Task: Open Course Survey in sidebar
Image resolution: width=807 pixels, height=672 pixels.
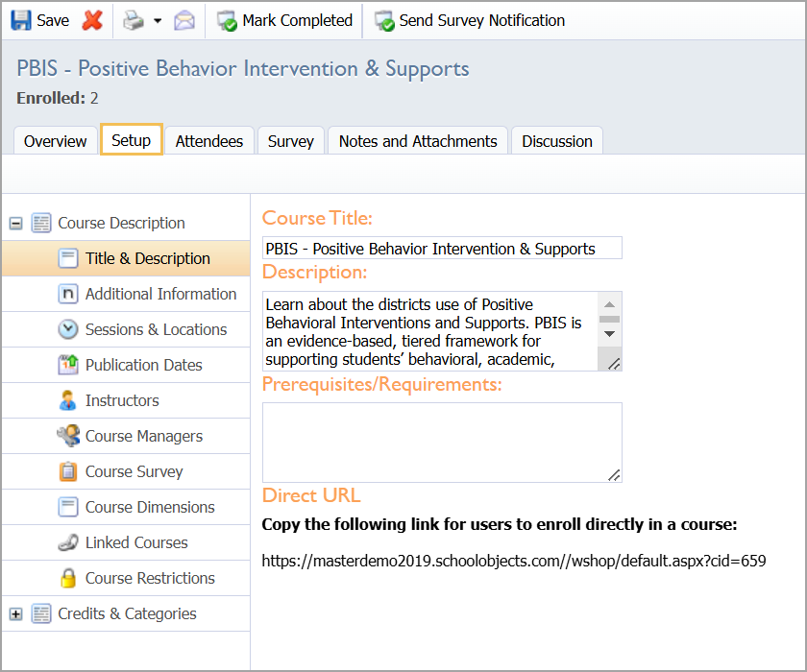Action: (126, 471)
